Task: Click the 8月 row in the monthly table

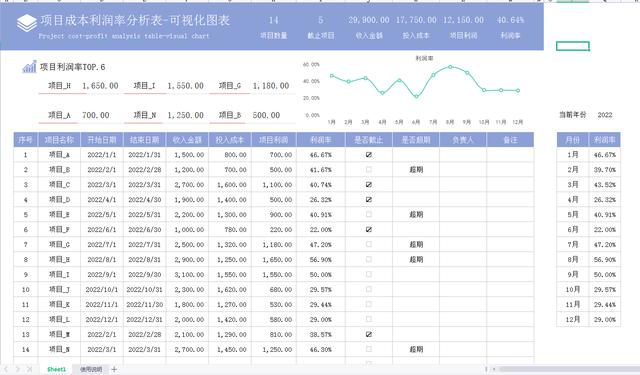Action: pyautogui.click(x=589, y=260)
